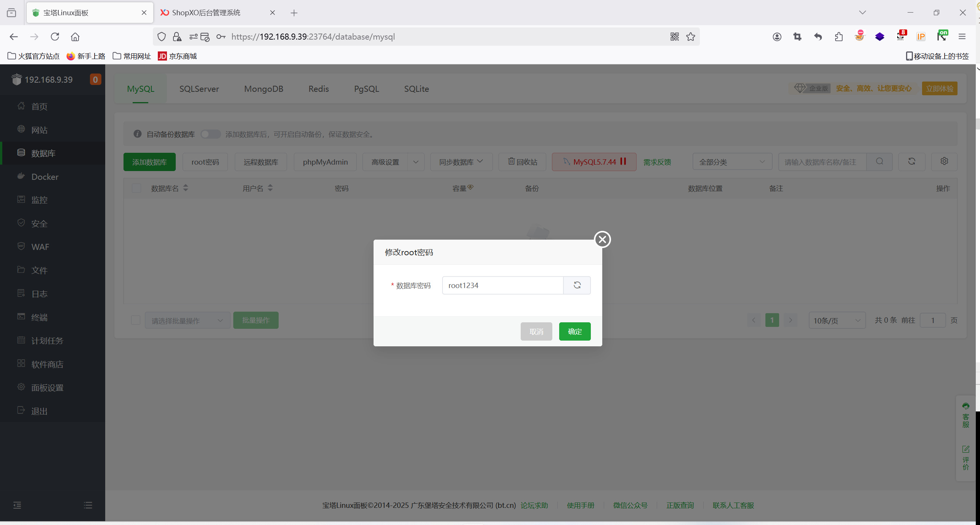Toggle the automatic database backup switch

[210, 134]
